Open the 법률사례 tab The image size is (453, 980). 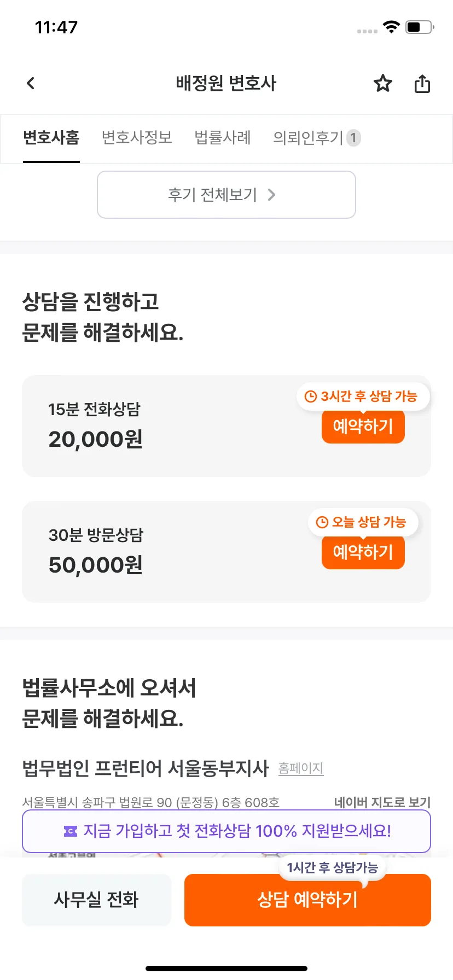point(223,137)
